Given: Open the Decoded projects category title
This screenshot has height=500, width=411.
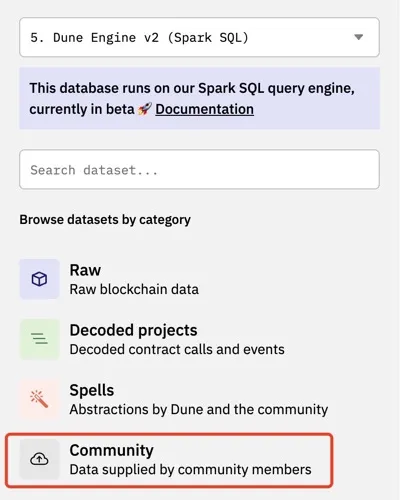Looking at the screenshot, I should 133,330.
